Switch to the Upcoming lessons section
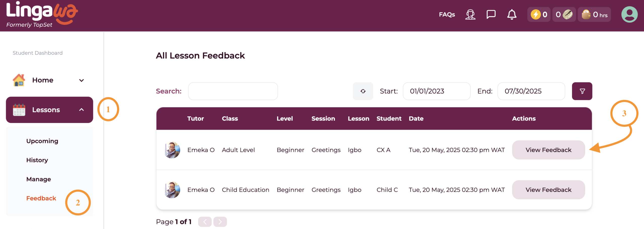Screen dimensions: 644x229 coord(42,141)
